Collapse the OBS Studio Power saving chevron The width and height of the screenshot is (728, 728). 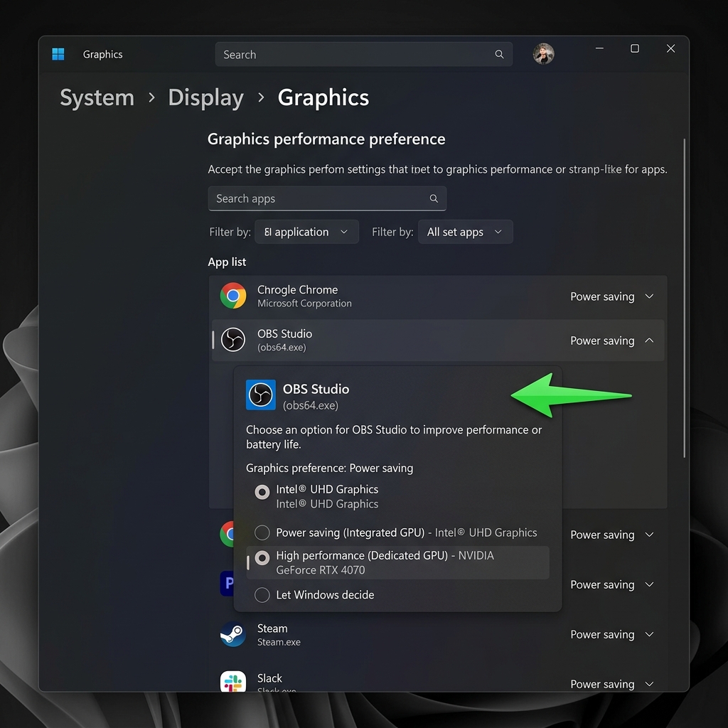pyautogui.click(x=650, y=341)
